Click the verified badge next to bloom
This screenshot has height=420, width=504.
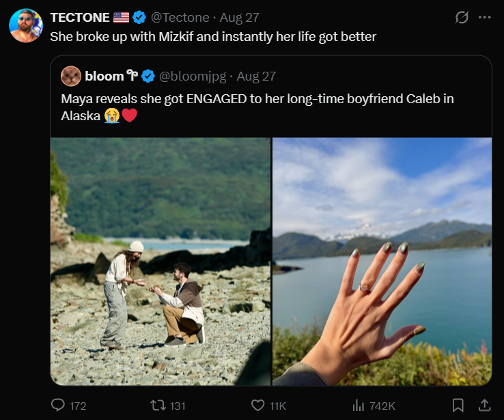click(148, 76)
